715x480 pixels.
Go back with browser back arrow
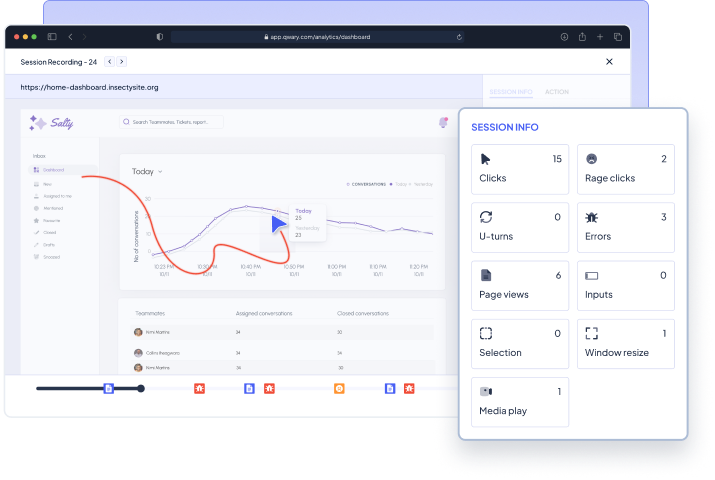70,36
